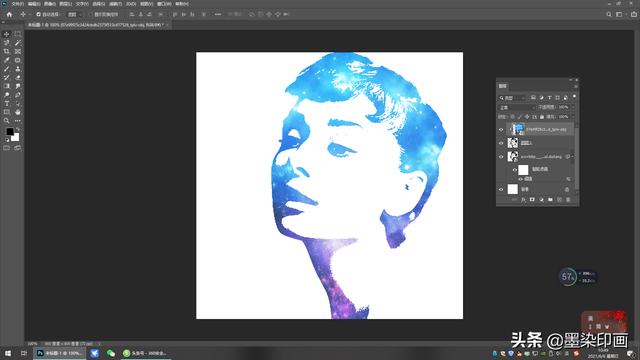Select the Brush tool
Viewport: 640px width, 360px height.
click(x=7, y=69)
